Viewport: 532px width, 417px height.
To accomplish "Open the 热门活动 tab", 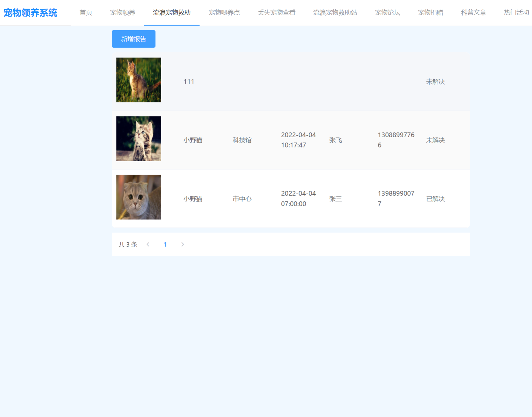I will [x=516, y=13].
